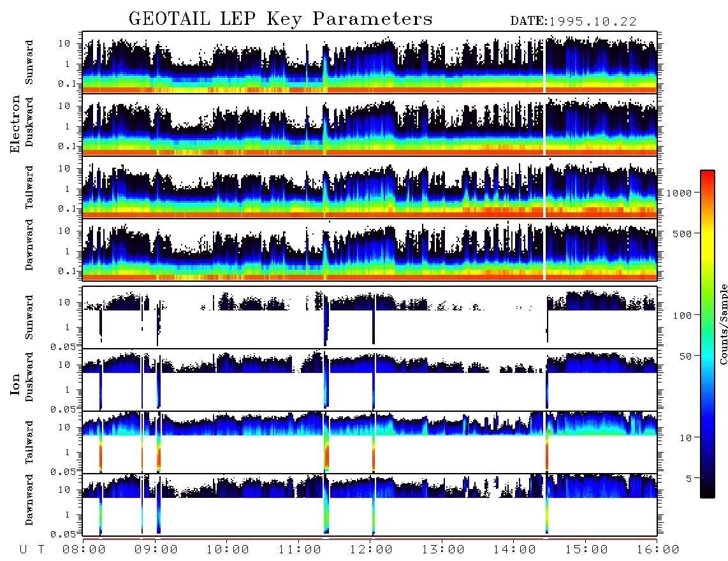Click the 09:00 time tick label
The width and height of the screenshot is (728, 561).
pos(156,550)
